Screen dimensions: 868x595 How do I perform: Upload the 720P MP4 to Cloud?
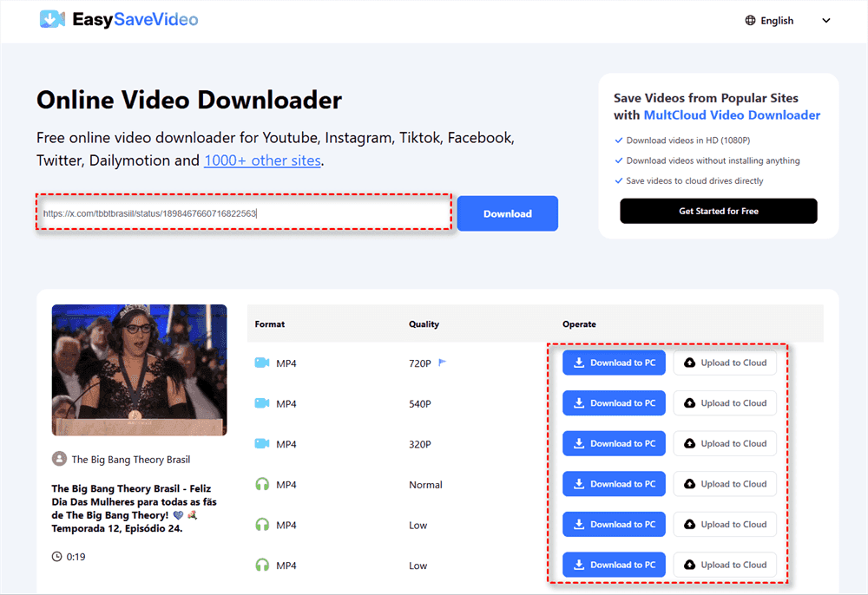tap(725, 363)
